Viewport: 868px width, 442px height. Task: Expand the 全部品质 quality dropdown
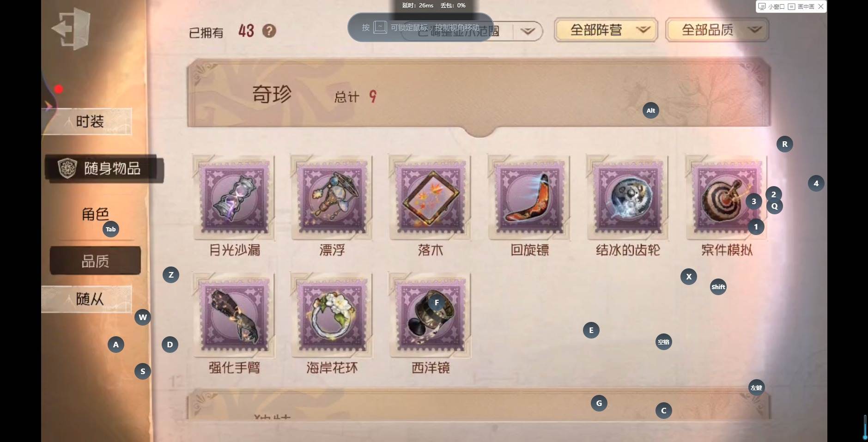coord(717,30)
